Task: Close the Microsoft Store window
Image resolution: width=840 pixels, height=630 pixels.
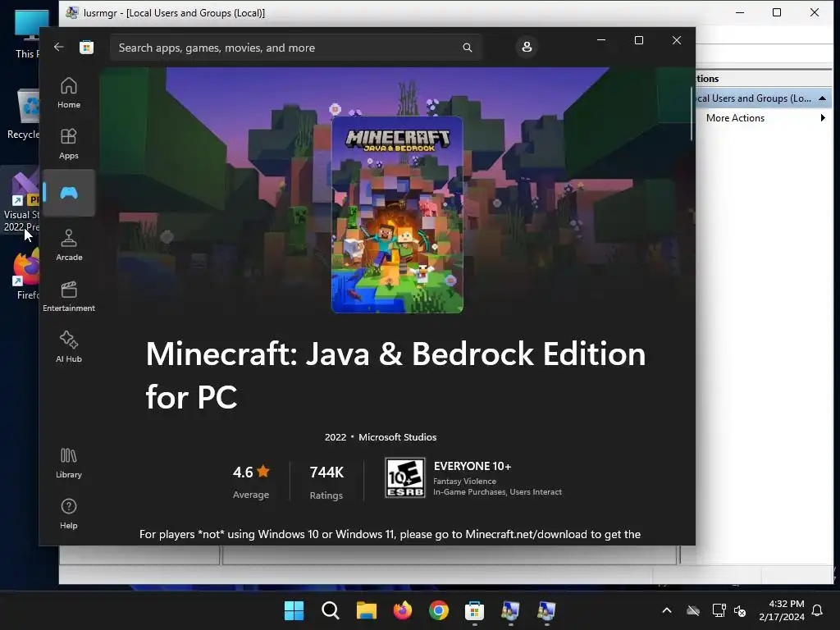Action: coord(677,40)
